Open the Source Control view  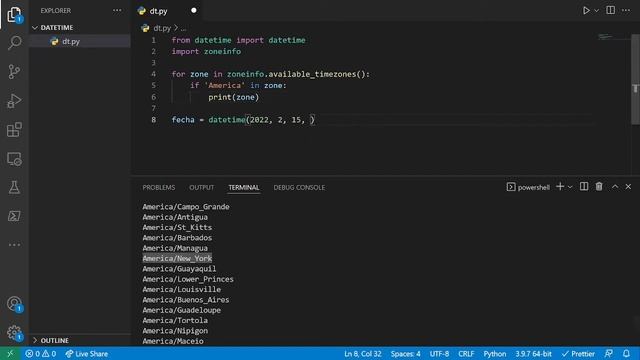click(x=14, y=72)
